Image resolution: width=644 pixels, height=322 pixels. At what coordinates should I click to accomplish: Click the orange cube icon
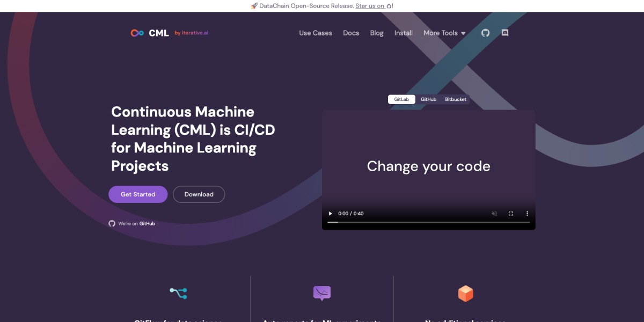[466, 293]
